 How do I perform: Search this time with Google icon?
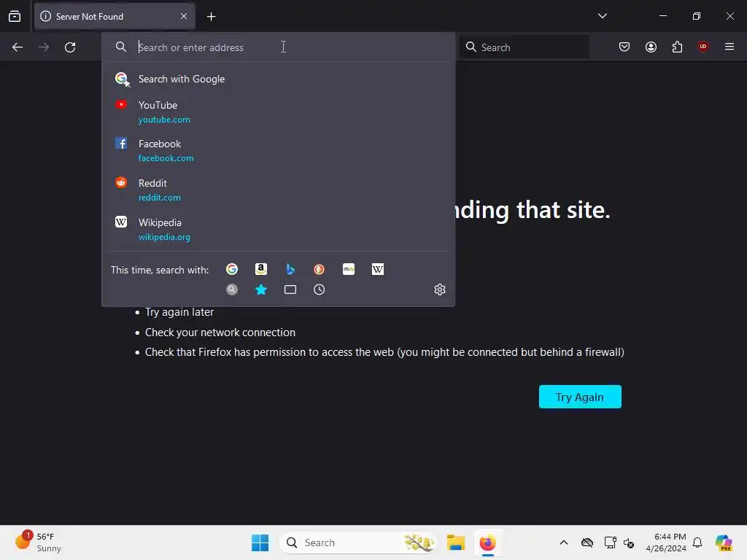pos(232,270)
